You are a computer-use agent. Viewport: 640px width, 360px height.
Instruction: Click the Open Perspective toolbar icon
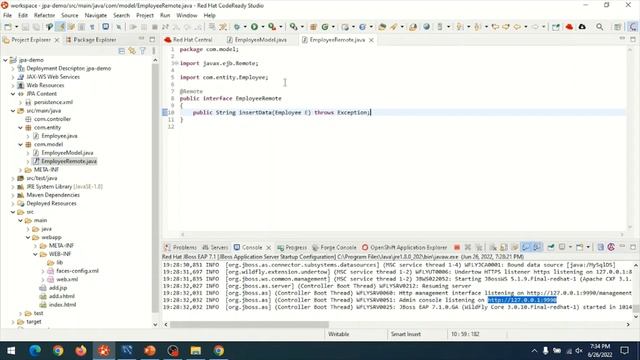(x=618, y=27)
